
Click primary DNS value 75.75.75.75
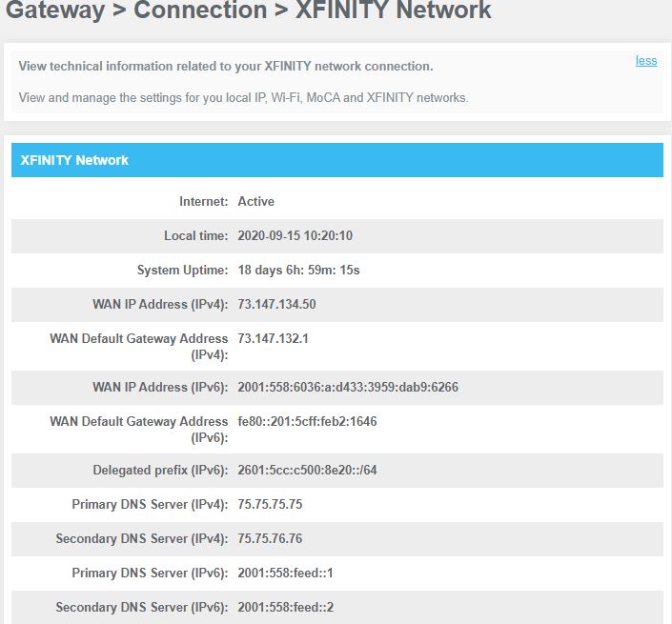tap(270, 505)
